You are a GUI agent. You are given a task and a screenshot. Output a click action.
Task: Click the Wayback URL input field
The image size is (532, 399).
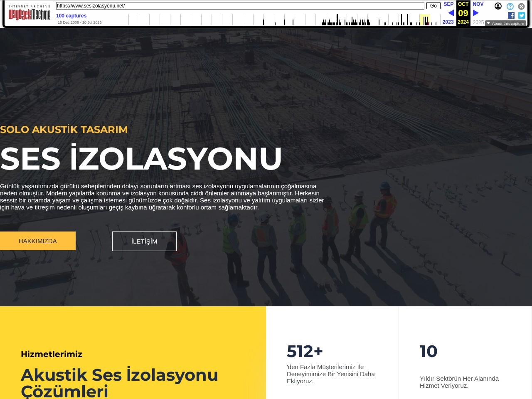[x=240, y=6]
